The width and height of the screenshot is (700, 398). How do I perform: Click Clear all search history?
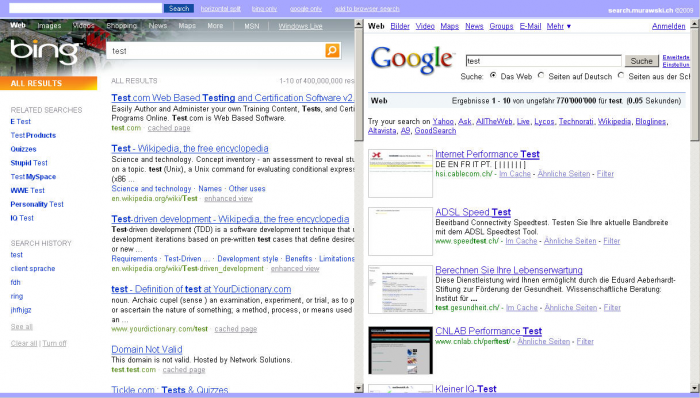click(24, 343)
